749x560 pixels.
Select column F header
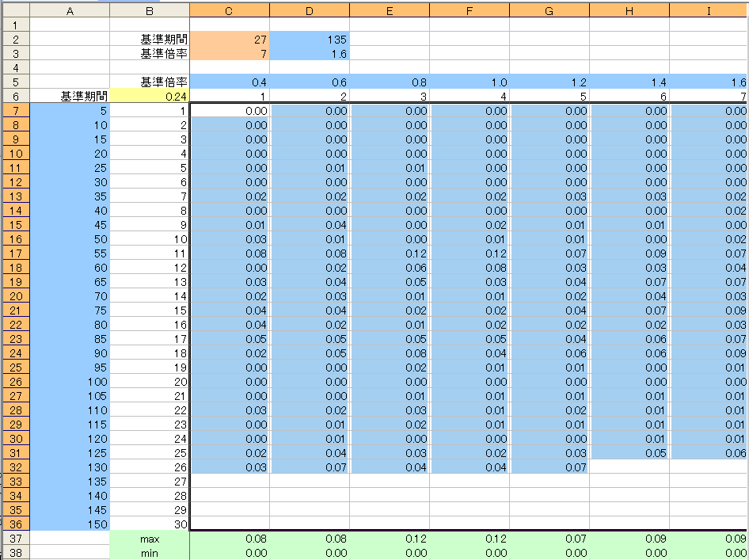(470, 10)
